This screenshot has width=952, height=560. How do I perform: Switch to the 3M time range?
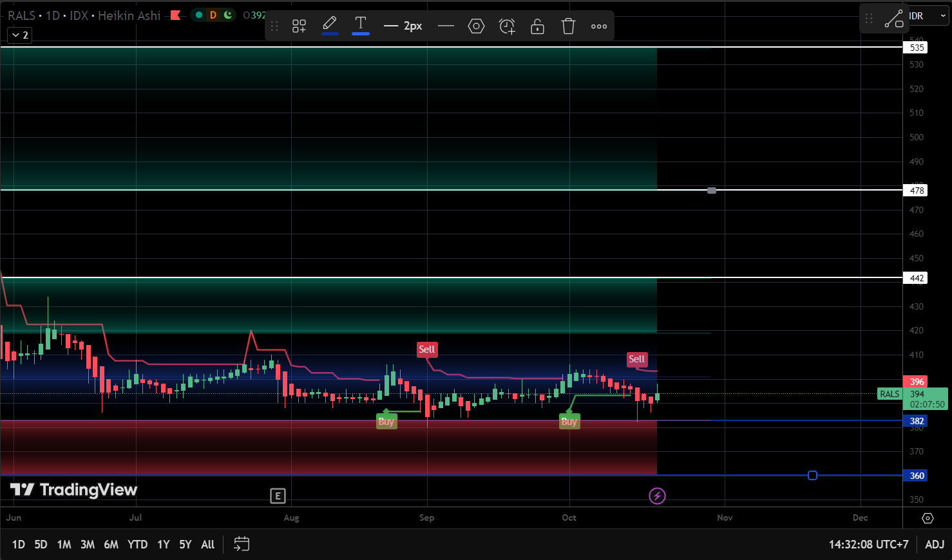[x=88, y=545]
